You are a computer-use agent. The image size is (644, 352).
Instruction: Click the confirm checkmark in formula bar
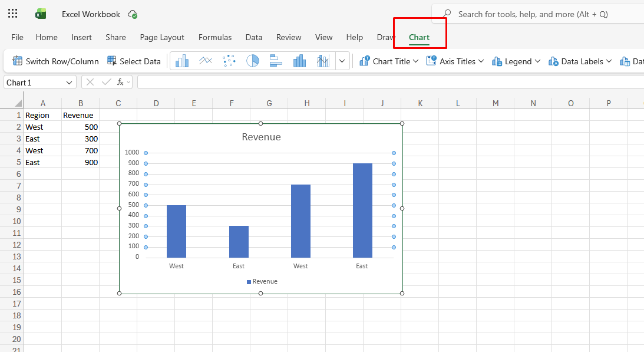click(x=107, y=82)
